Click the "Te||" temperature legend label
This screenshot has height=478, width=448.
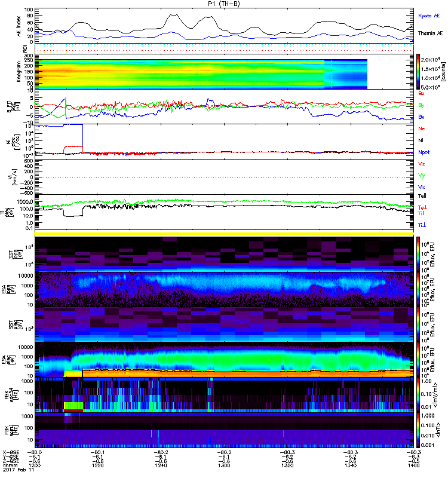422,196
